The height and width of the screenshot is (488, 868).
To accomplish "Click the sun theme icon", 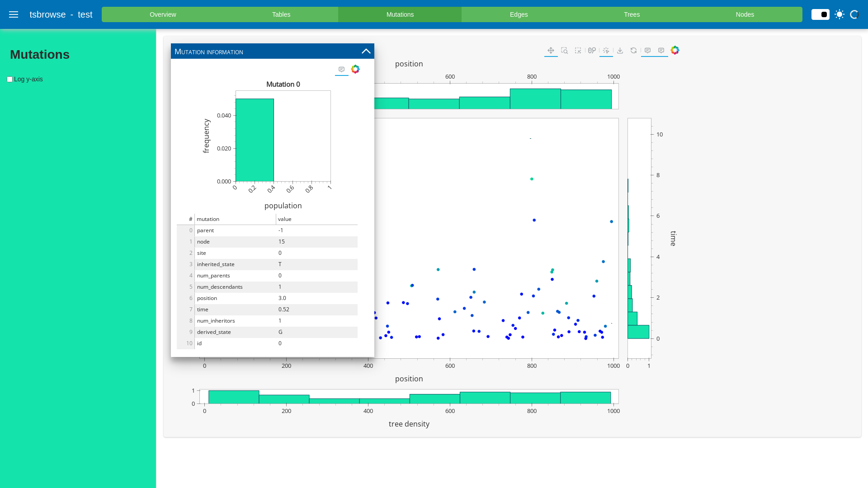I will pyautogui.click(x=840, y=14).
